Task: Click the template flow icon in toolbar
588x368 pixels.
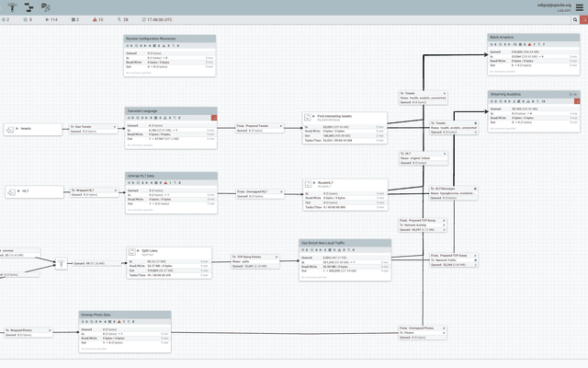Action: coord(28,7)
